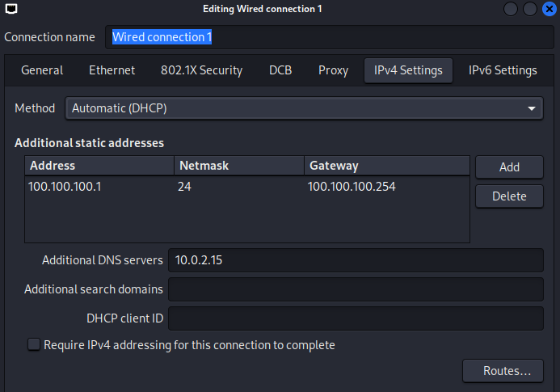Screen dimensions: 560x392
Task: Click the DHCP client ID field
Action: point(356,318)
